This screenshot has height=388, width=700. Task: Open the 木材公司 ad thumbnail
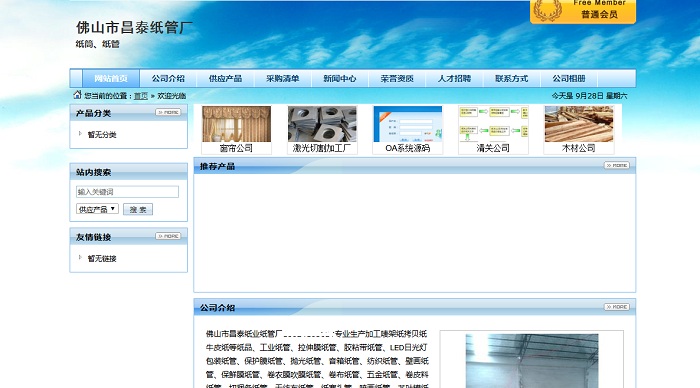coord(579,130)
